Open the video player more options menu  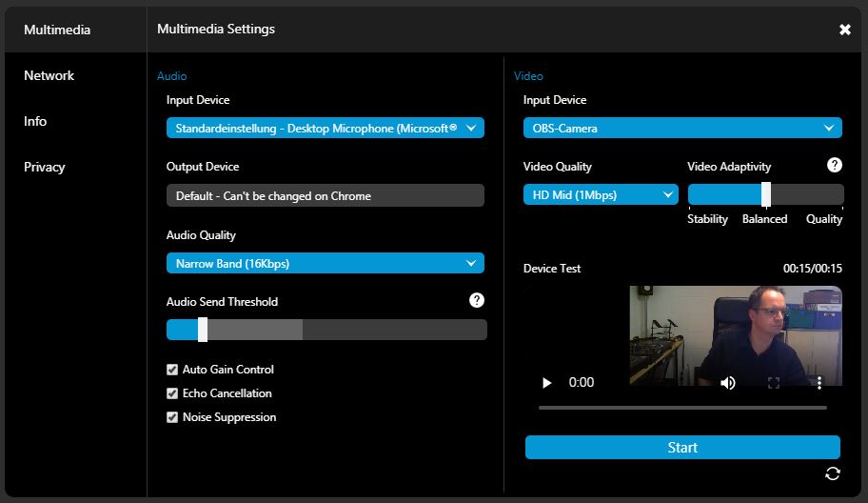(x=819, y=382)
